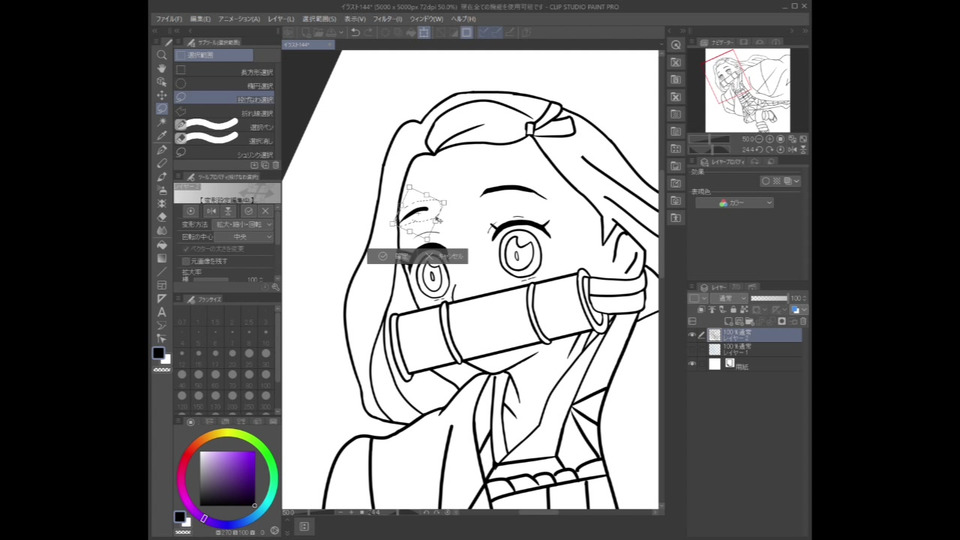
Task: Select the Lasso selection tool in the toolbox
Action: tap(162, 108)
